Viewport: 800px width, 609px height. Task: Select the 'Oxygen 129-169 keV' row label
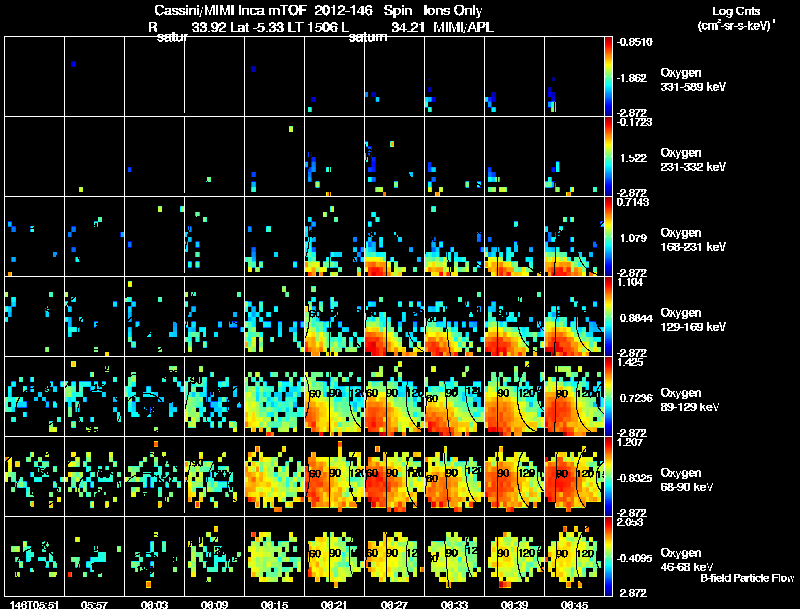(693, 320)
